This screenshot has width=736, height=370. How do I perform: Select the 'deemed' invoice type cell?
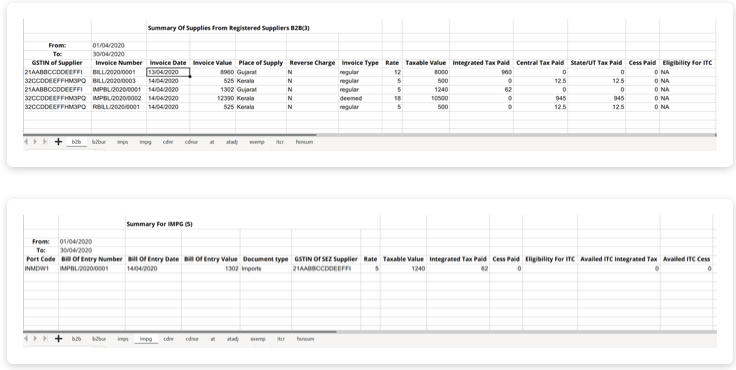[x=360, y=98]
